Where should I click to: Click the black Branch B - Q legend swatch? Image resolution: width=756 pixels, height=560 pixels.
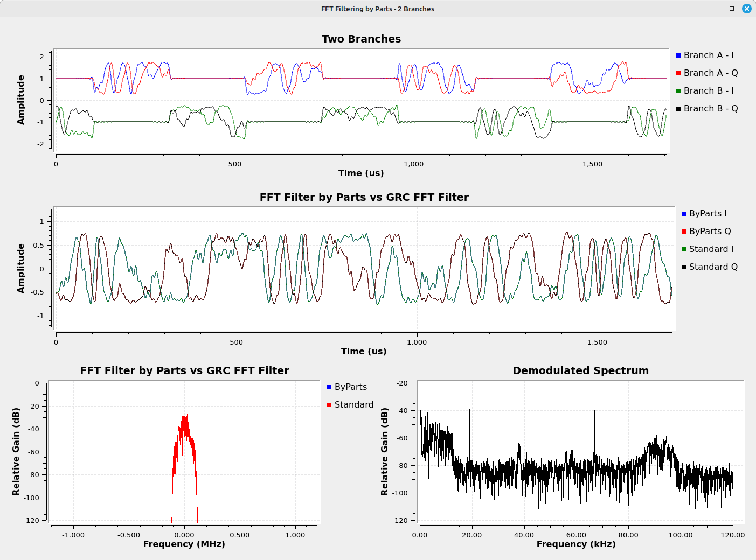click(x=679, y=109)
